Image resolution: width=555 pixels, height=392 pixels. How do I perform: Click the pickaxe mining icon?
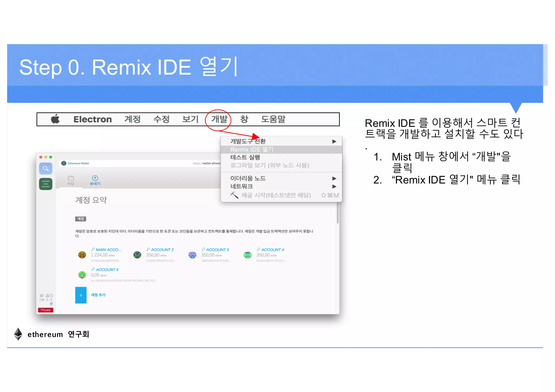(234, 195)
